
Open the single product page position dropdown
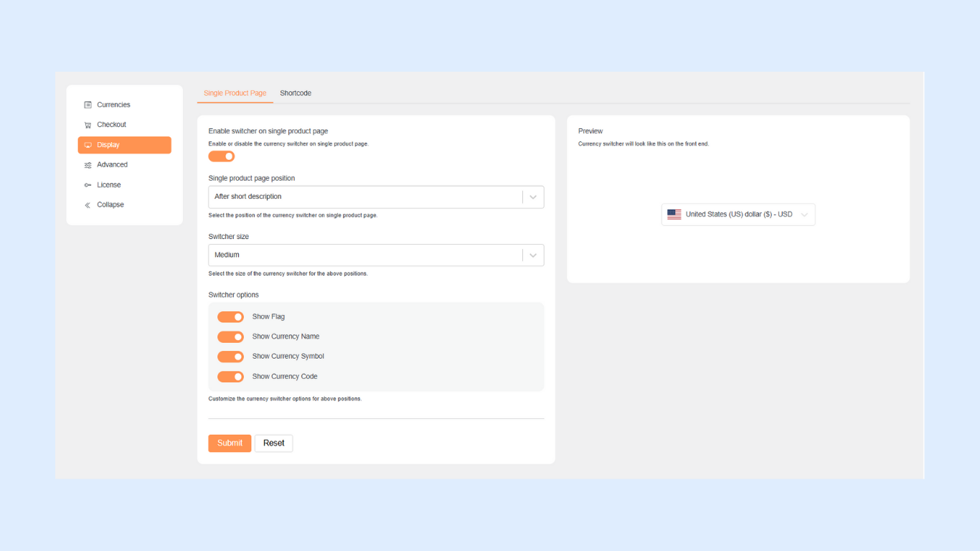(x=375, y=197)
